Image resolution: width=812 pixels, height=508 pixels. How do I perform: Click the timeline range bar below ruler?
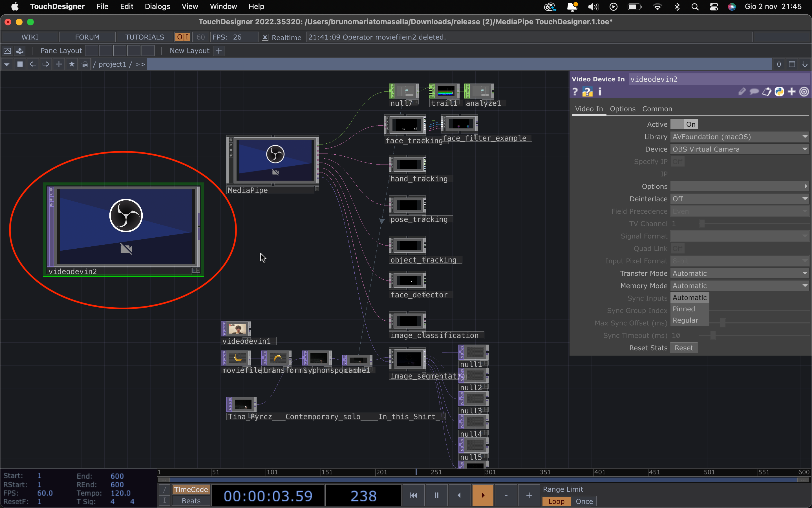[x=484, y=480]
